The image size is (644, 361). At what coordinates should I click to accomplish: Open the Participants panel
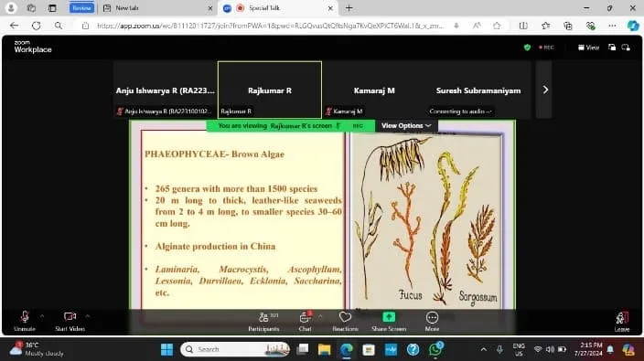coord(263,321)
